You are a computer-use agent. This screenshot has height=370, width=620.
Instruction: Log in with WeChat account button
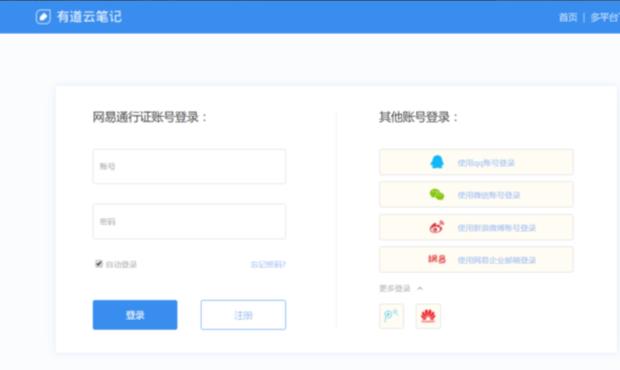pyautogui.click(x=476, y=194)
